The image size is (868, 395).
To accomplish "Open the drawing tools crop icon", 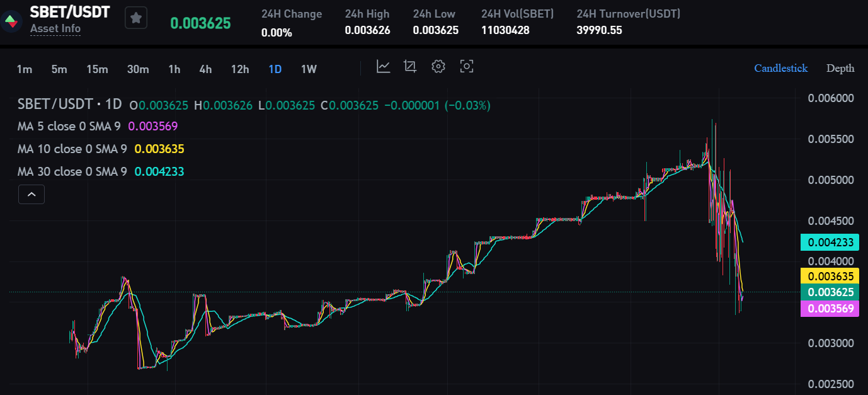I will pos(411,67).
